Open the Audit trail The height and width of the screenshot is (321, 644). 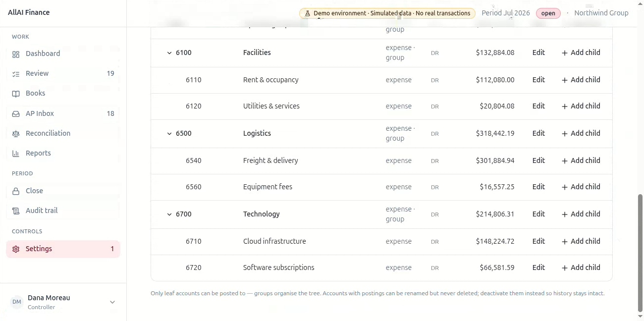[x=63, y=211]
